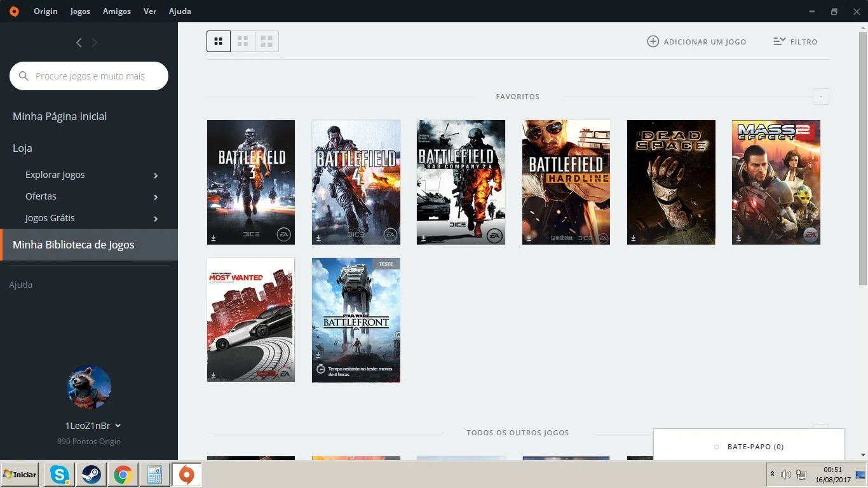Click the TESTE badge on Battlefront

click(x=386, y=264)
